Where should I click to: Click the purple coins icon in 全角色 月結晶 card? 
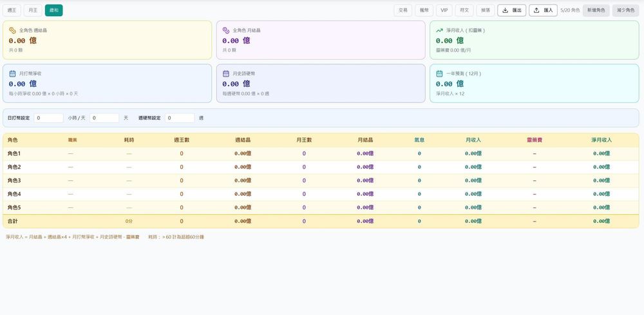(x=226, y=30)
